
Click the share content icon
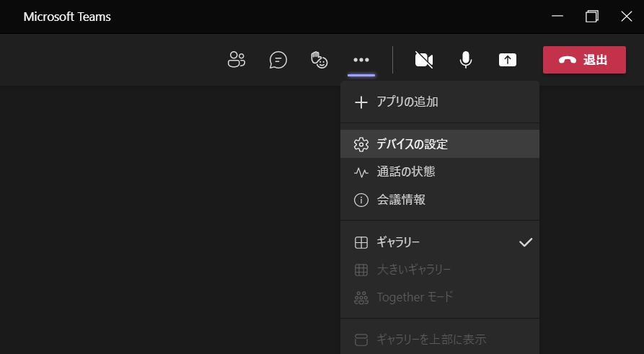click(x=508, y=60)
